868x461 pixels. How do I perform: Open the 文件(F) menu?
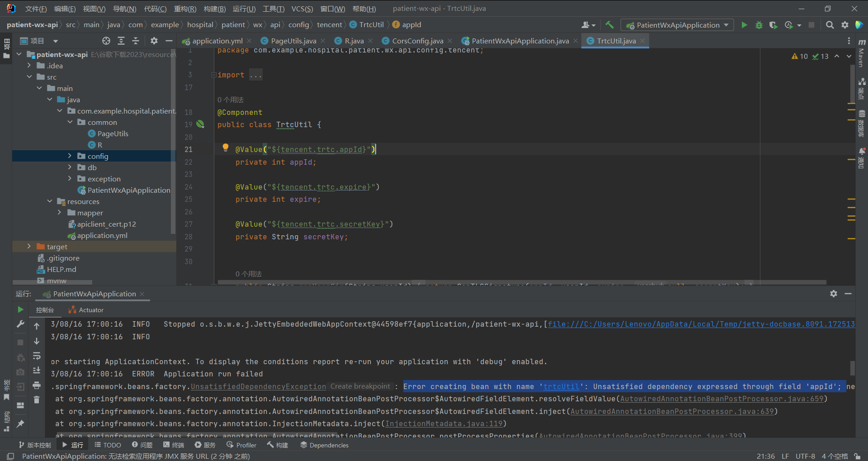point(36,9)
